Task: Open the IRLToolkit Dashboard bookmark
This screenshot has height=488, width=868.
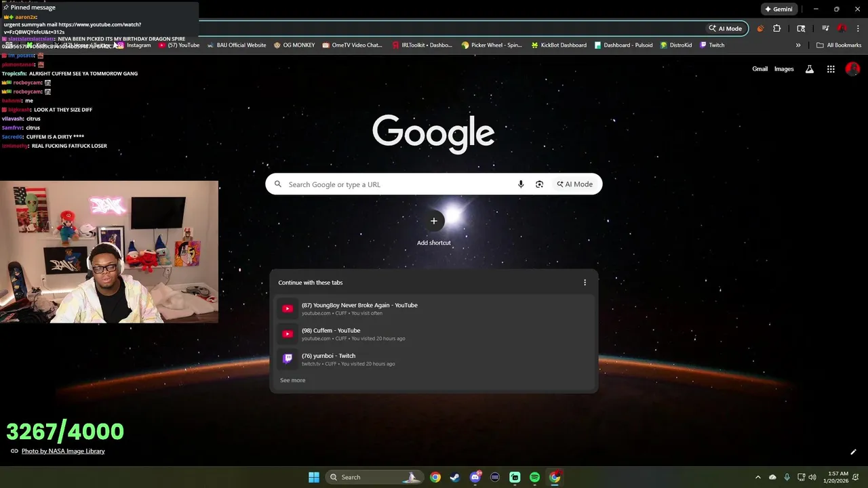Action: pyautogui.click(x=422, y=45)
